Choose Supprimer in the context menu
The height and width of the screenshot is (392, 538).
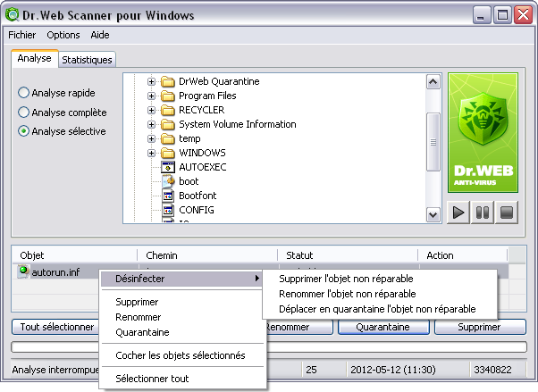point(182,302)
